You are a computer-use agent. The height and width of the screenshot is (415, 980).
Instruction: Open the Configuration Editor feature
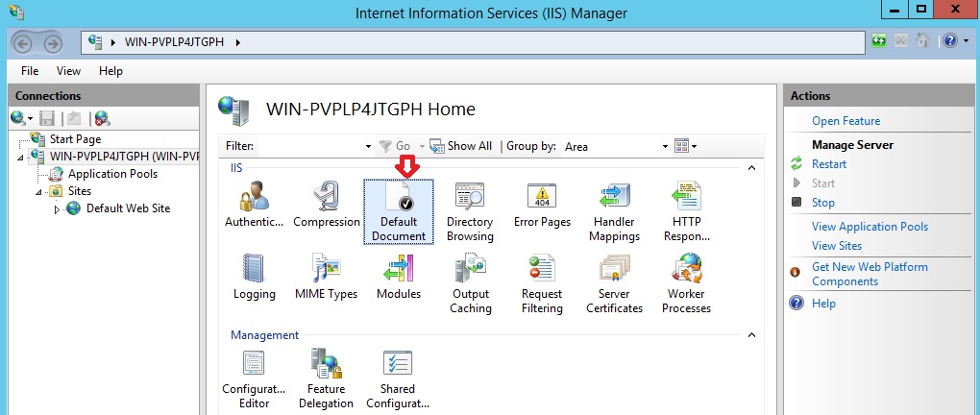254,379
